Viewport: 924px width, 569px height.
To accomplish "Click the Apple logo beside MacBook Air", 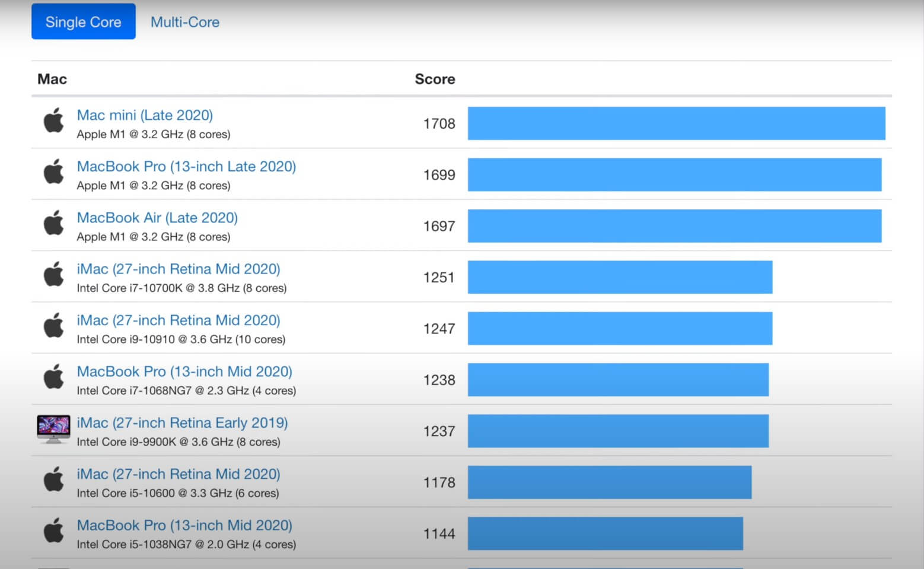I will (54, 223).
